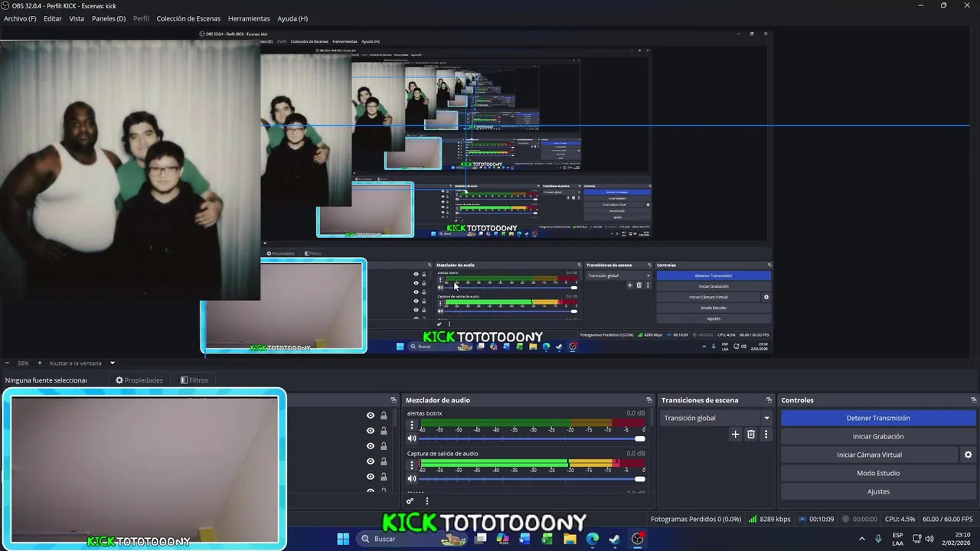Click the Ninguna fuente seleccionada label
980x551 pixels.
46,380
